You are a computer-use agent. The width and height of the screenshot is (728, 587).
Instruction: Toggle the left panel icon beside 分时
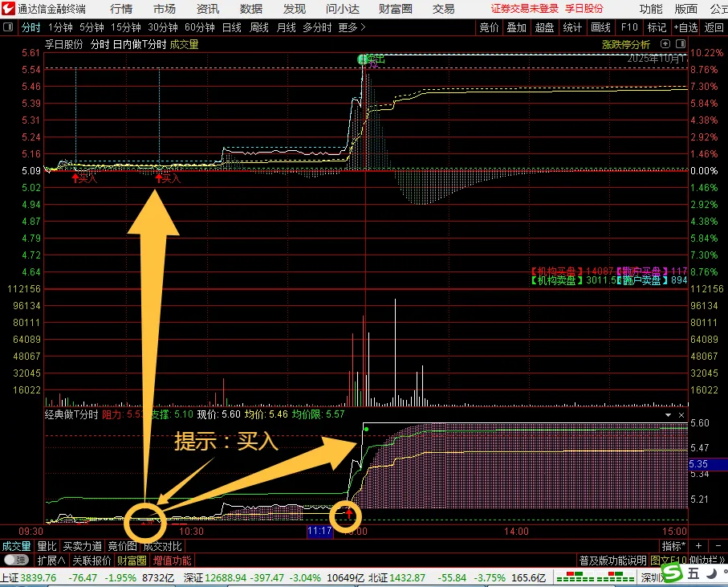[8, 27]
